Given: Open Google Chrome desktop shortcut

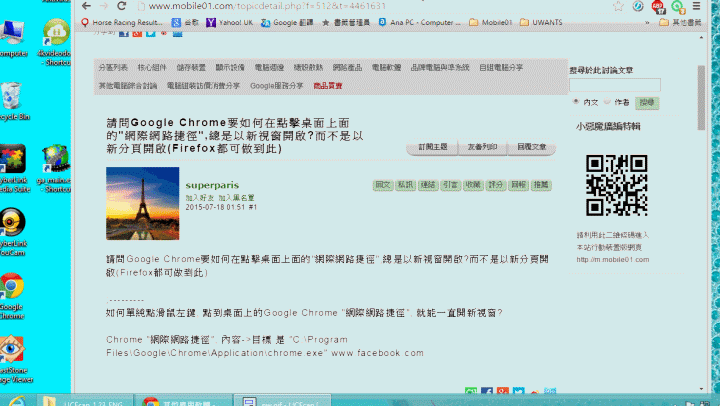Looking at the screenshot, I should tap(11, 296).
